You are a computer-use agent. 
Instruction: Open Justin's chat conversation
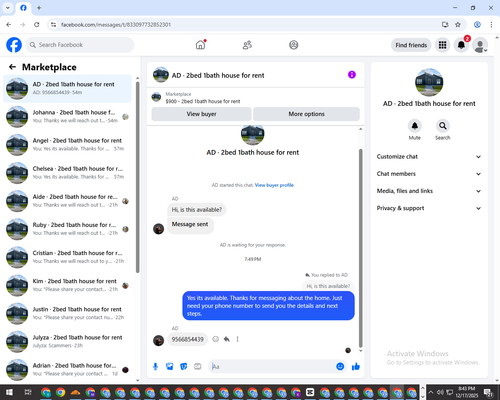click(67, 313)
